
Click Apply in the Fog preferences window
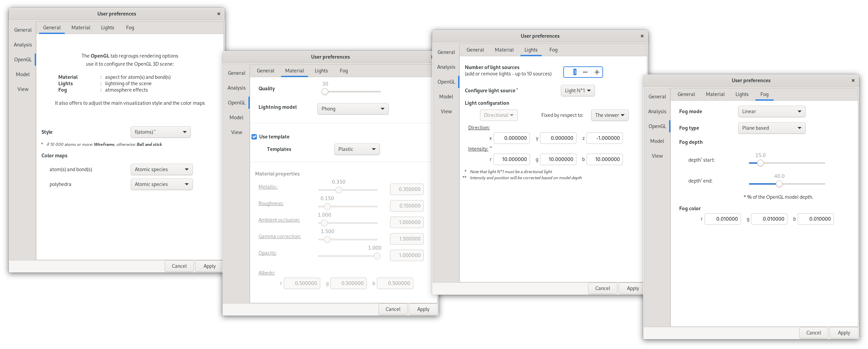click(844, 332)
